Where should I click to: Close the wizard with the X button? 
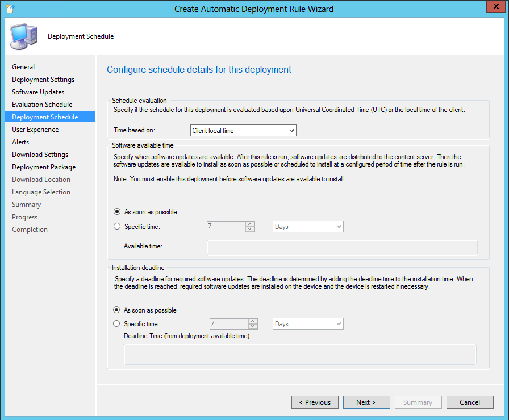point(496,6)
